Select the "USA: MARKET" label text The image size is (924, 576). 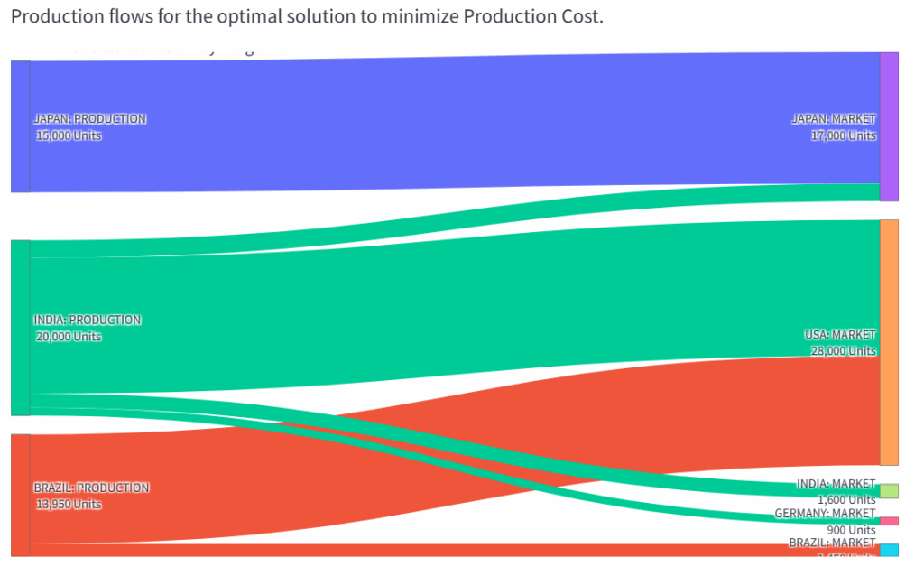pyautogui.click(x=840, y=335)
